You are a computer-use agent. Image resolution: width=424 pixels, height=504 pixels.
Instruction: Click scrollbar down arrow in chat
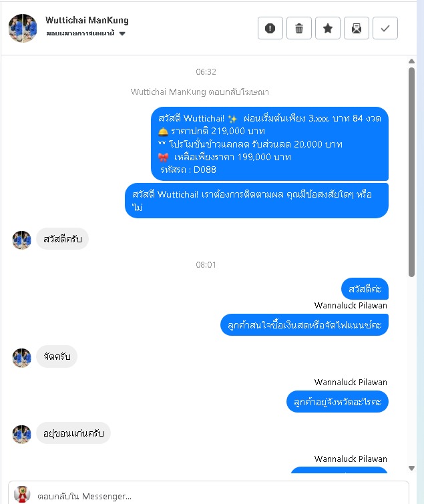411,468
